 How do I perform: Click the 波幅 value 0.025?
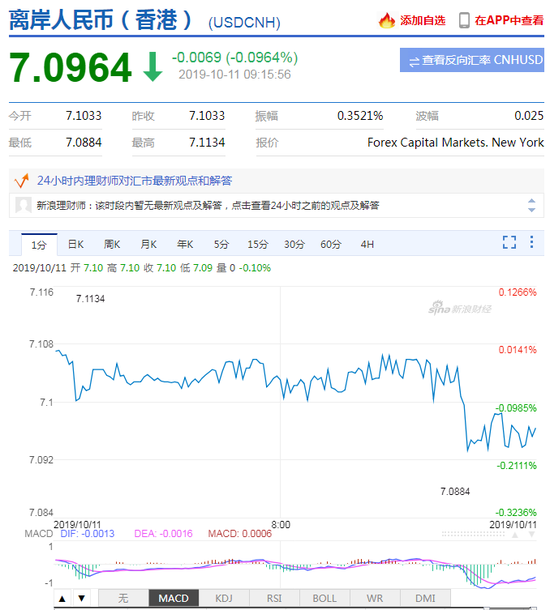(529, 116)
